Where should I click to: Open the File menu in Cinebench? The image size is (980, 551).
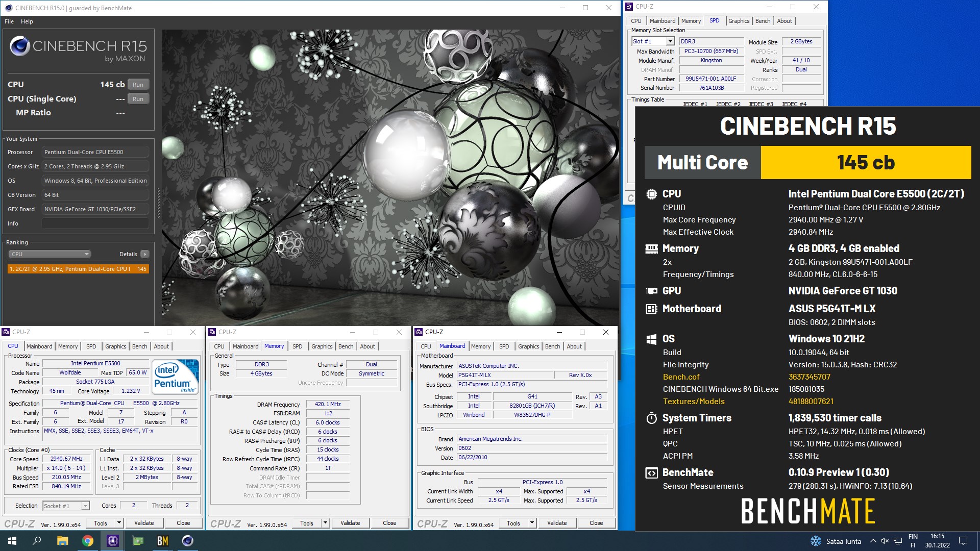click(x=9, y=21)
